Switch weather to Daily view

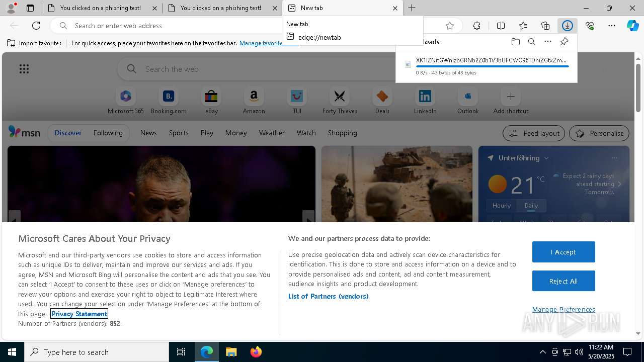[x=531, y=205]
